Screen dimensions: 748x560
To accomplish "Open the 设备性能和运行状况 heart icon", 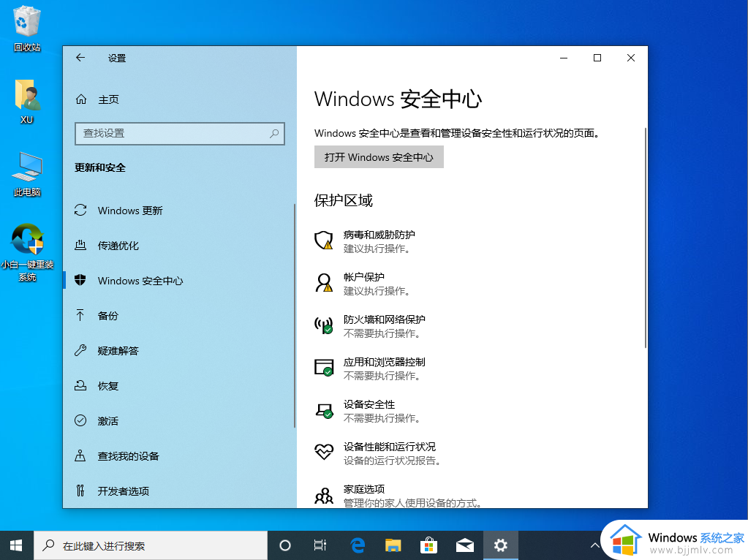I will pos(324,452).
